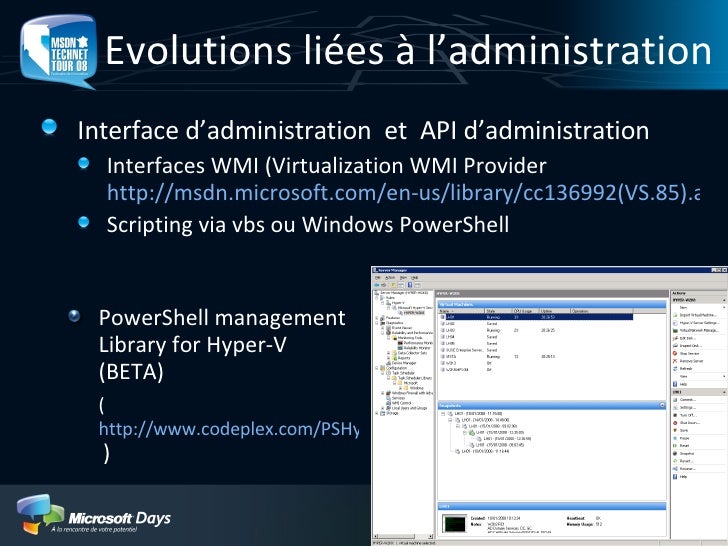Select the VISTA virtual machine row
The height and width of the screenshot is (546, 728).
coord(536,357)
